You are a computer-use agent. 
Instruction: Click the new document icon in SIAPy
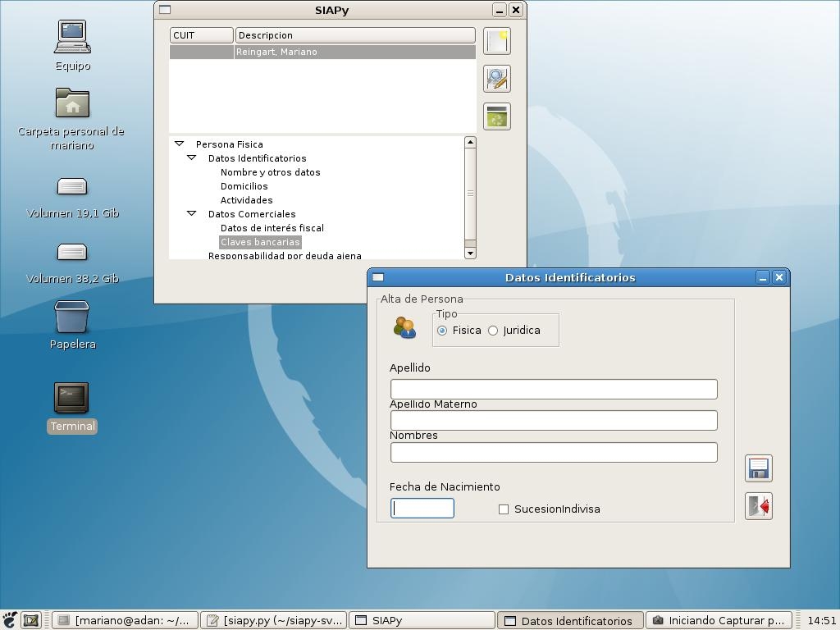[x=496, y=41]
